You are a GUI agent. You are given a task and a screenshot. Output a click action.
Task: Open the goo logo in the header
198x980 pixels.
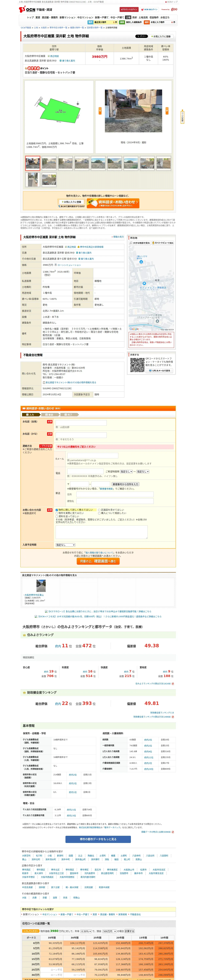tap(174, 9)
